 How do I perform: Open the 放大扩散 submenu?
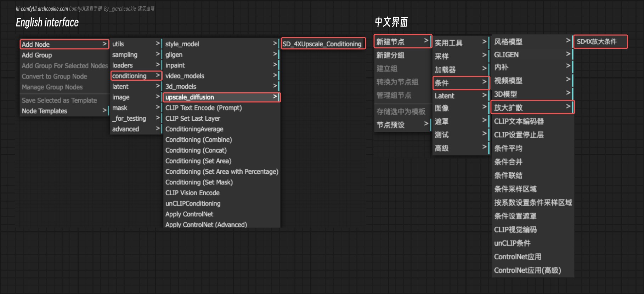click(532, 108)
